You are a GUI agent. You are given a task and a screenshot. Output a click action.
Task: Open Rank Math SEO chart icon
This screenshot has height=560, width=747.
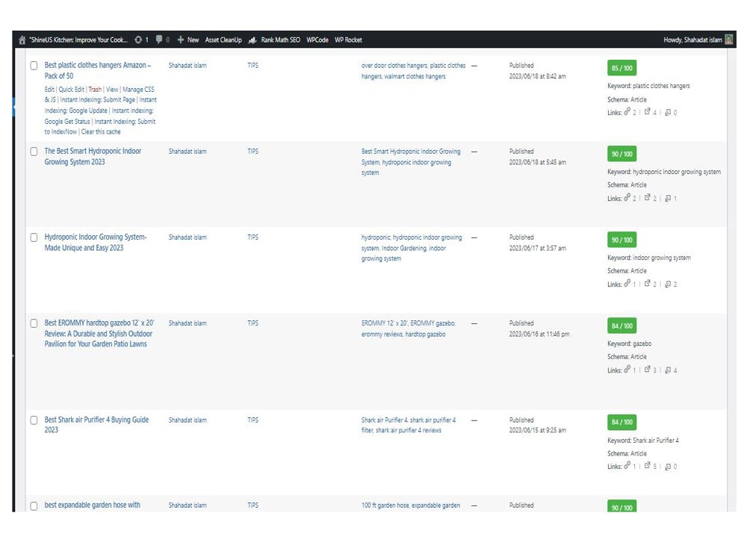coord(252,40)
